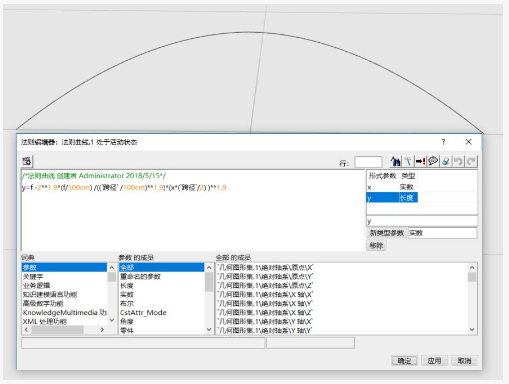The image size is (509, 384).
Task: Select the 绝对轴系\X 轴\X entry
Action: click(265, 294)
